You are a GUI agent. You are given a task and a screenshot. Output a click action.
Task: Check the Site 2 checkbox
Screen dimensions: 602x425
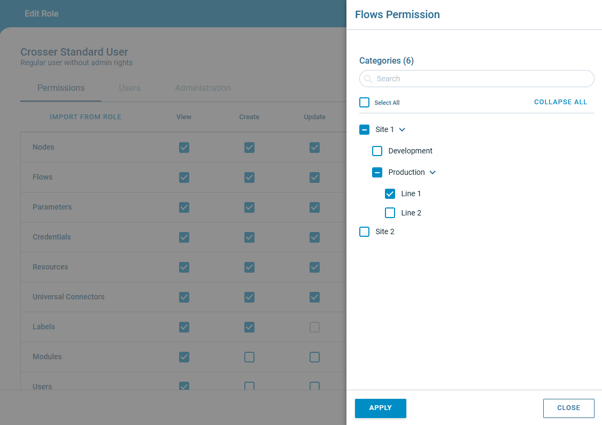pyautogui.click(x=364, y=232)
